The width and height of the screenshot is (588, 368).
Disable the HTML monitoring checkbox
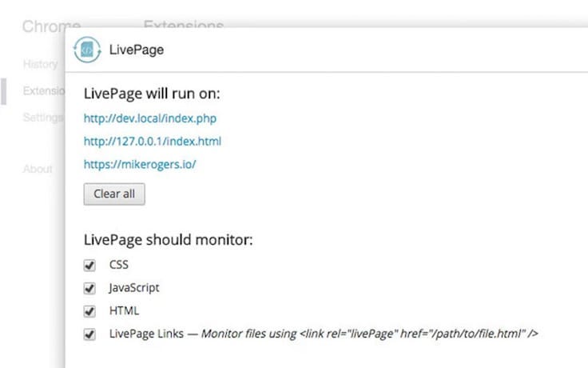click(x=89, y=311)
